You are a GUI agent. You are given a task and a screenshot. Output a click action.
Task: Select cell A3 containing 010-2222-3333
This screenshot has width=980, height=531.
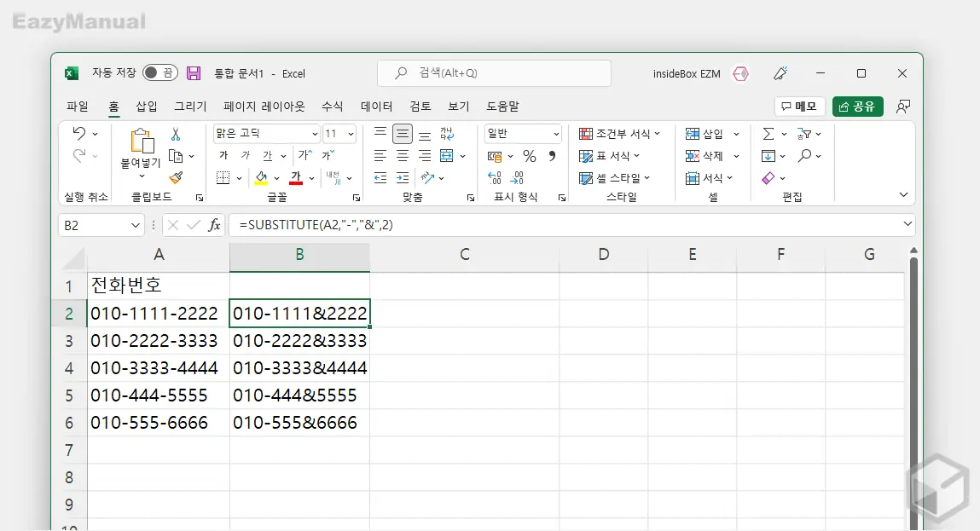pos(159,341)
